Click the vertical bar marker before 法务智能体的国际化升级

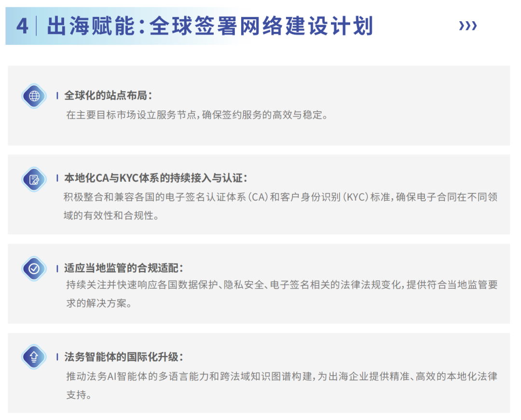(57, 357)
